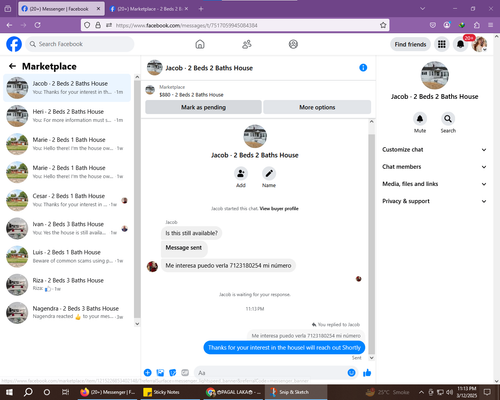Click the Name edit pencil icon

pos(269,174)
